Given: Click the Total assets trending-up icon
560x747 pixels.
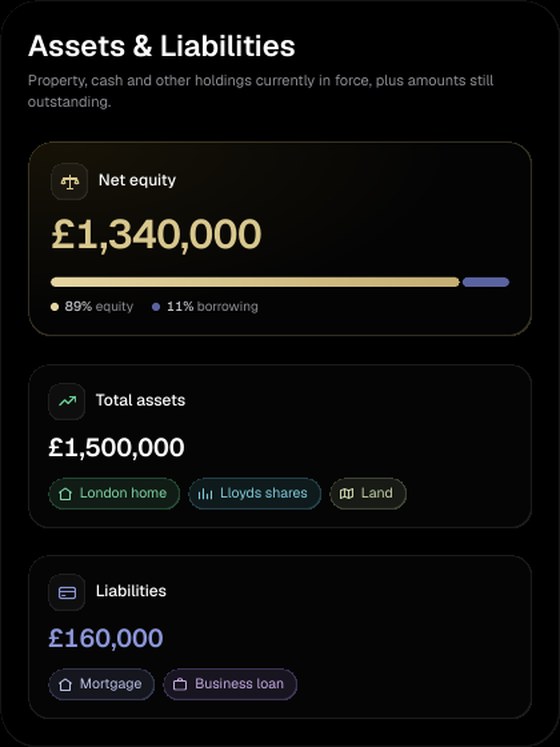Looking at the screenshot, I should pos(67,401).
